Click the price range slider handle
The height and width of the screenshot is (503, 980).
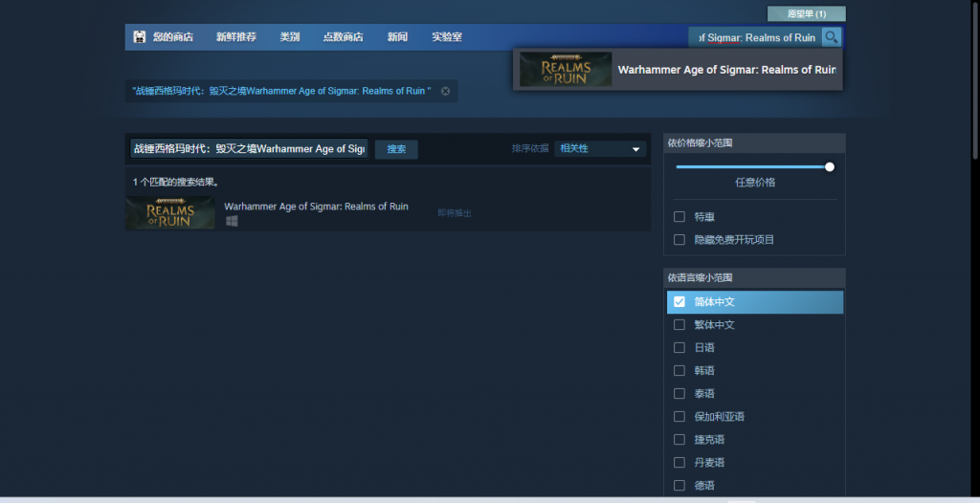(x=830, y=166)
